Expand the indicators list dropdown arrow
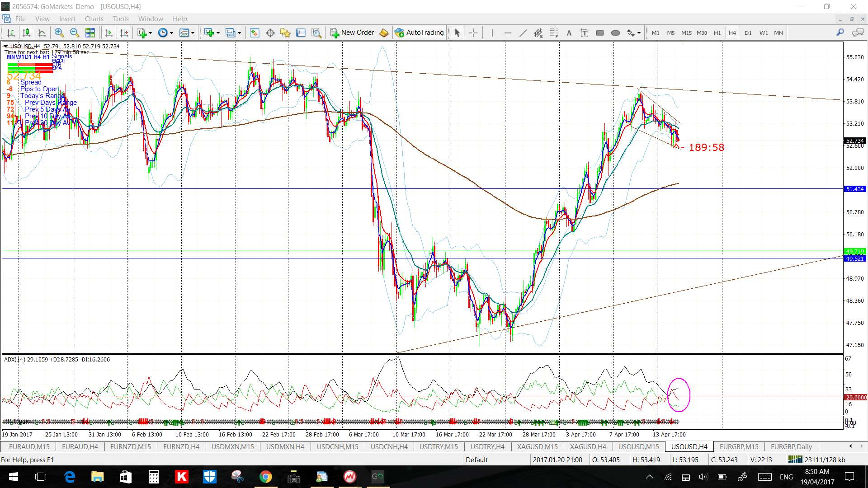The image size is (868, 488). (150, 33)
